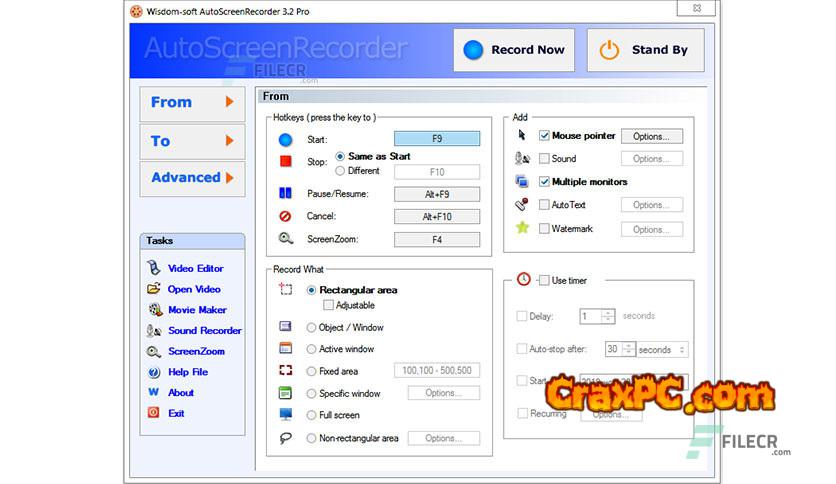Open the From section tab
Image resolution: width=836 pixels, height=484 pixels.
point(192,103)
